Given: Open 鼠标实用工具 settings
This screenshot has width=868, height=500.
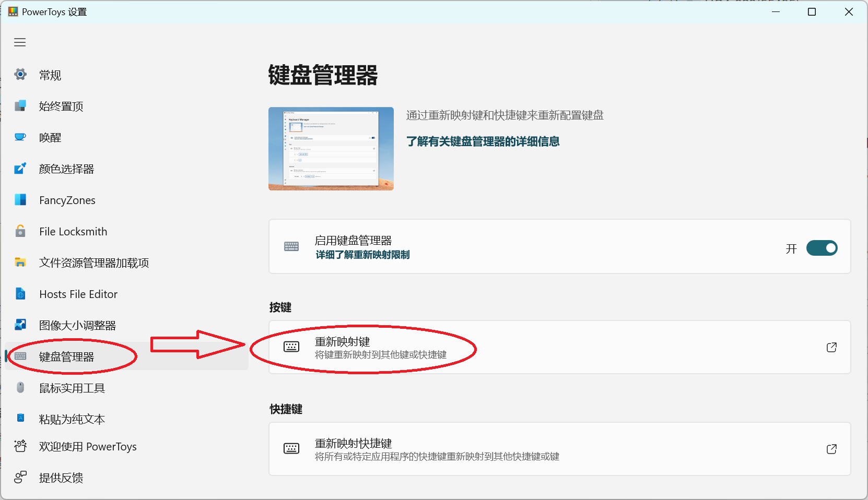Looking at the screenshot, I should point(126,388).
